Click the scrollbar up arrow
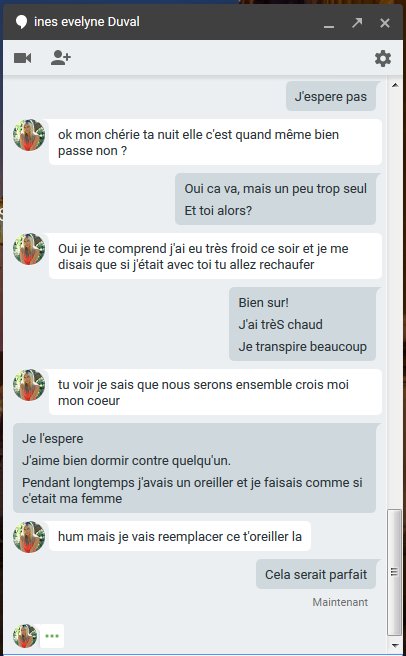Image resolution: width=406 pixels, height=656 pixels. [395, 85]
